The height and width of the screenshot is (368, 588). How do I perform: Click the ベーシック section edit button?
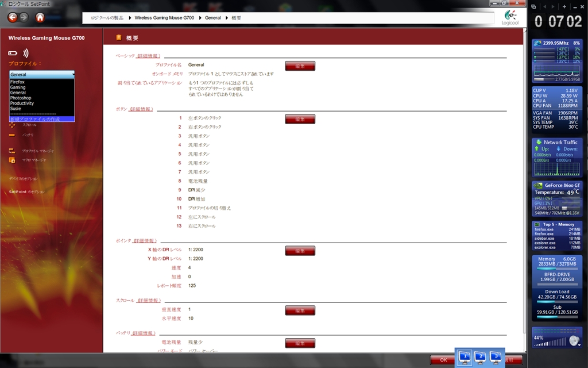pyautogui.click(x=300, y=66)
